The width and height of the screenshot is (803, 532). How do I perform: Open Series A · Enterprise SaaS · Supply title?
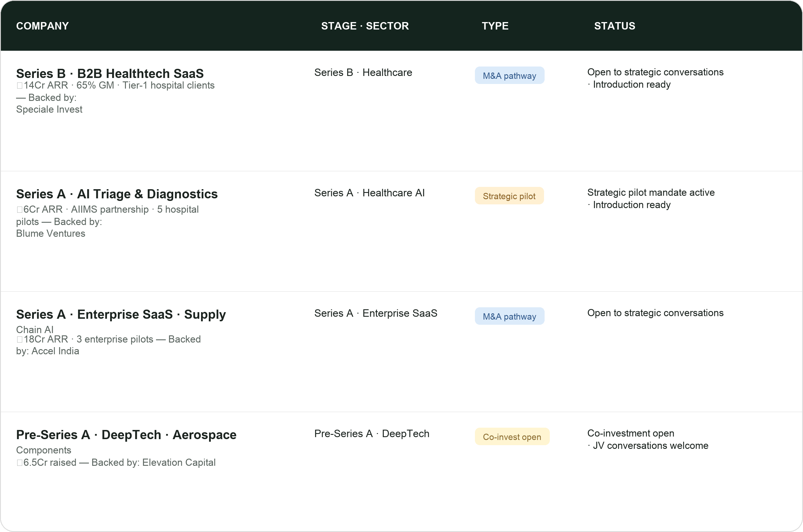121,314
